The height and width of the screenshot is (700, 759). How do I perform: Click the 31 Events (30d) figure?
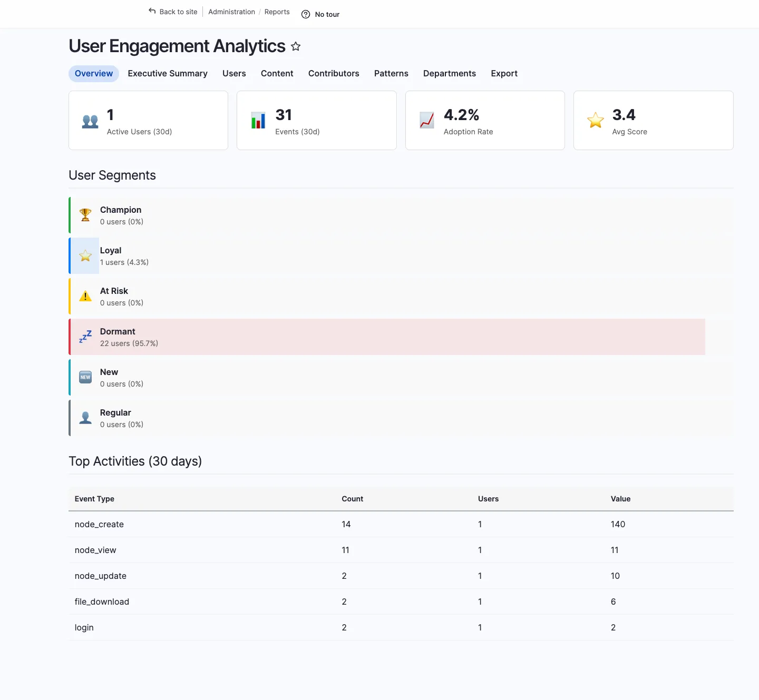(x=284, y=115)
